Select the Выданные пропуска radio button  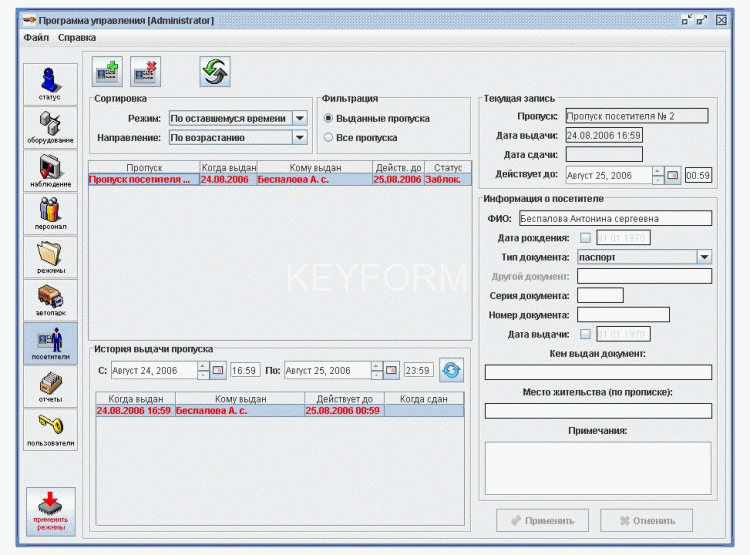click(x=329, y=118)
